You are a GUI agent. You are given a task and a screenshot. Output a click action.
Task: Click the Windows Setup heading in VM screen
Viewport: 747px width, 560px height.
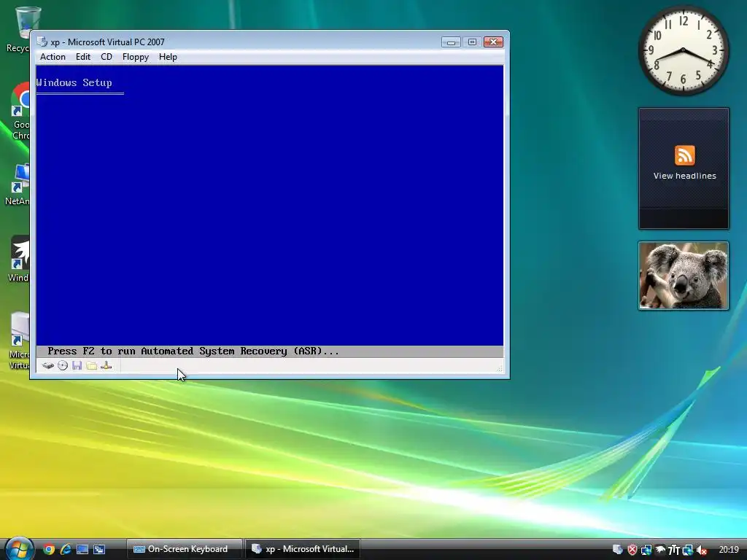point(74,83)
